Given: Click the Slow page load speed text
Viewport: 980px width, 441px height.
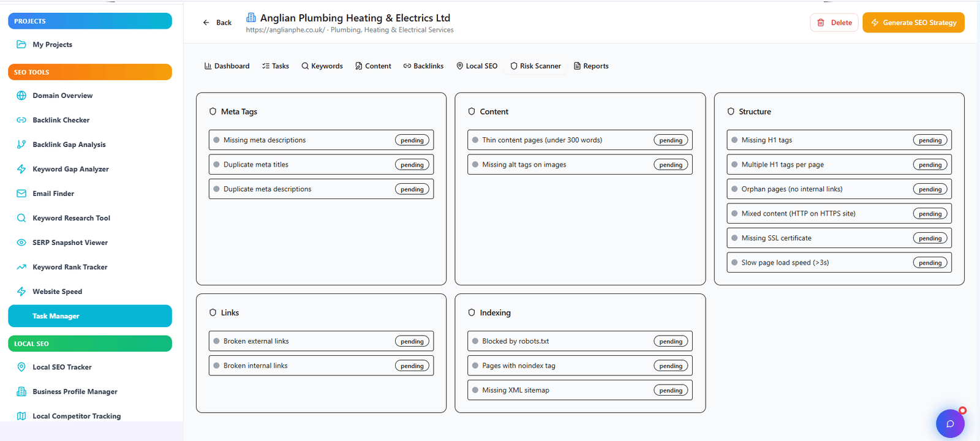Looking at the screenshot, I should click(x=785, y=263).
